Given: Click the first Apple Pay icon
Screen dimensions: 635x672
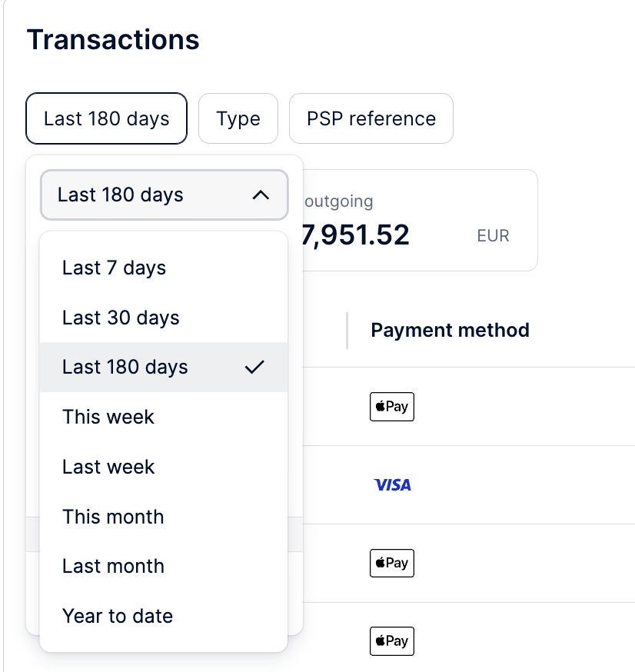Looking at the screenshot, I should [x=391, y=406].
